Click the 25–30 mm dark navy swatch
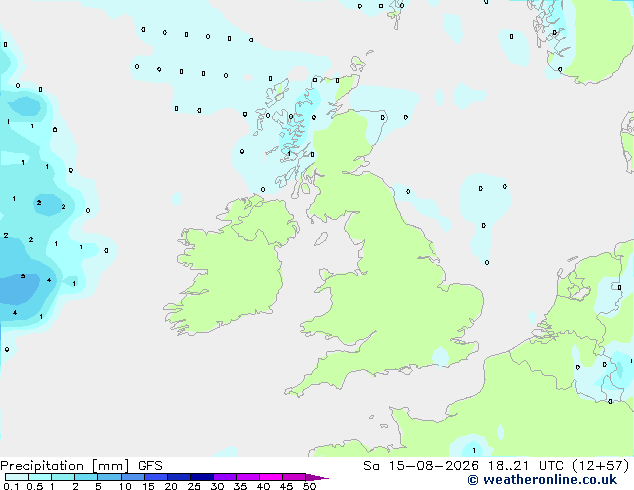 coord(202,477)
